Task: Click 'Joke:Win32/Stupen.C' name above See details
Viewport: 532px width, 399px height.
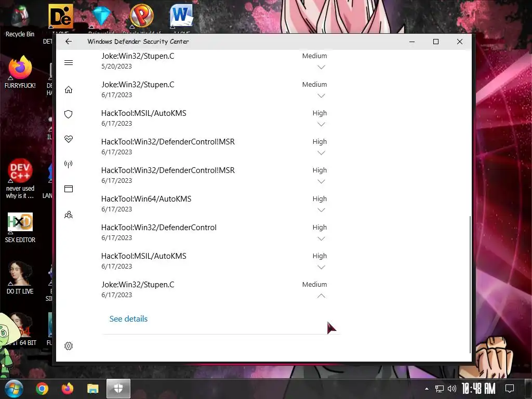Action: (138, 285)
